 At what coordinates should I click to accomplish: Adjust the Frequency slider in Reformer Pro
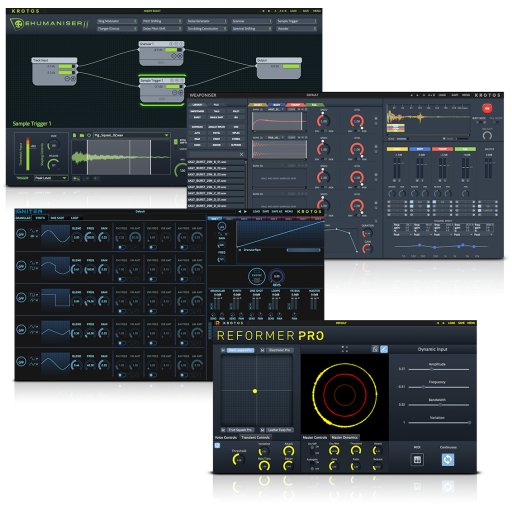(x=439, y=387)
